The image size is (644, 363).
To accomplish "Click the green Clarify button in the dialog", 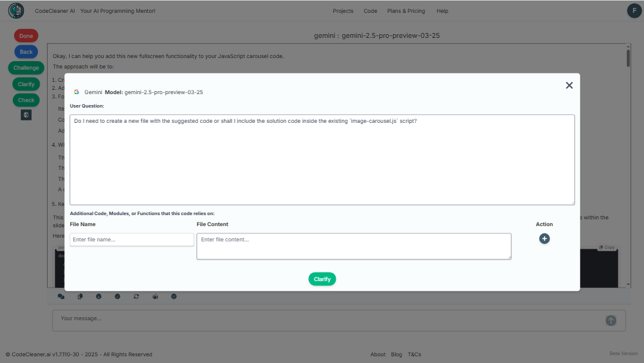I will point(322,279).
